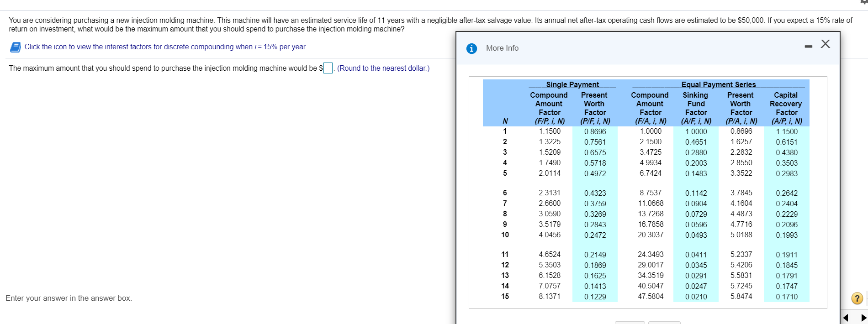Screen dimensions: 868x324
Task: Click the (A/P, i, N) column header
Action: pyautogui.click(x=787, y=121)
